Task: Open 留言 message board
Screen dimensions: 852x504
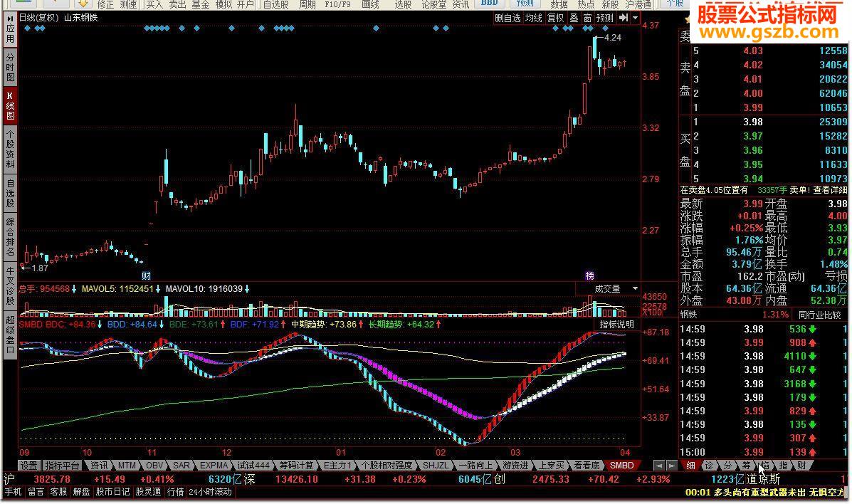Action: (36, 492)
